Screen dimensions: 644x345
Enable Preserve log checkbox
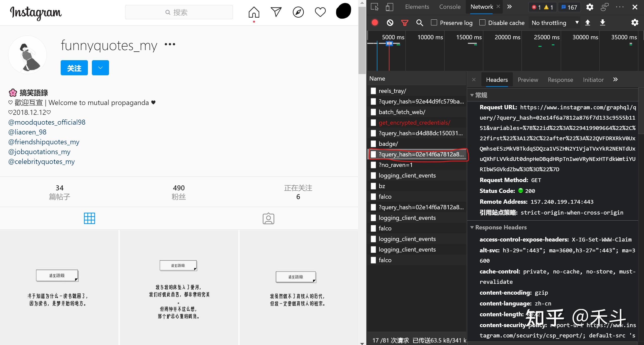tap(434, 22)
